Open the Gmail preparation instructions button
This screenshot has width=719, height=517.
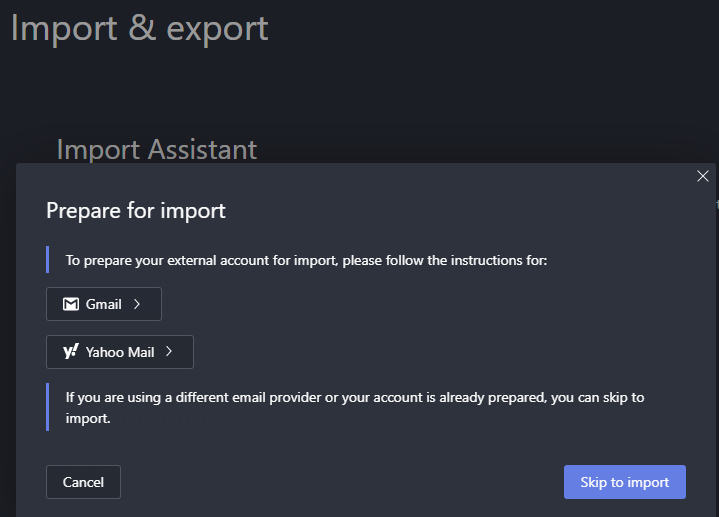104,304
